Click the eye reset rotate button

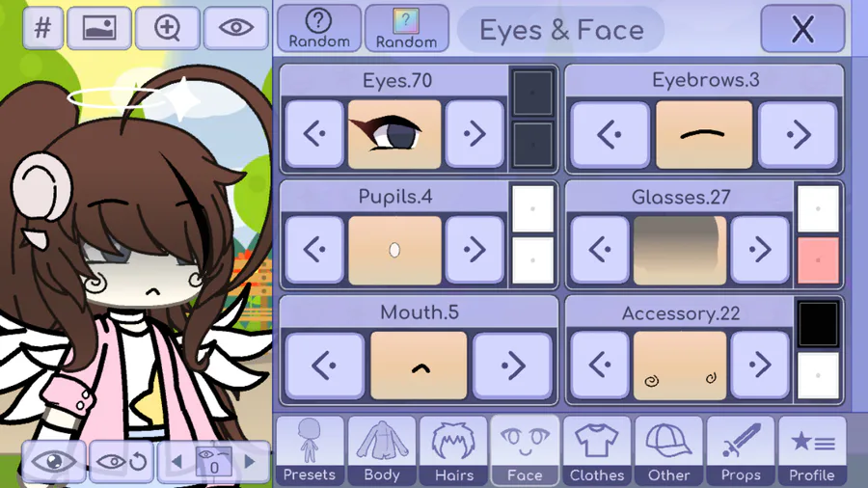pyautogui.click(x=122, y=461)
